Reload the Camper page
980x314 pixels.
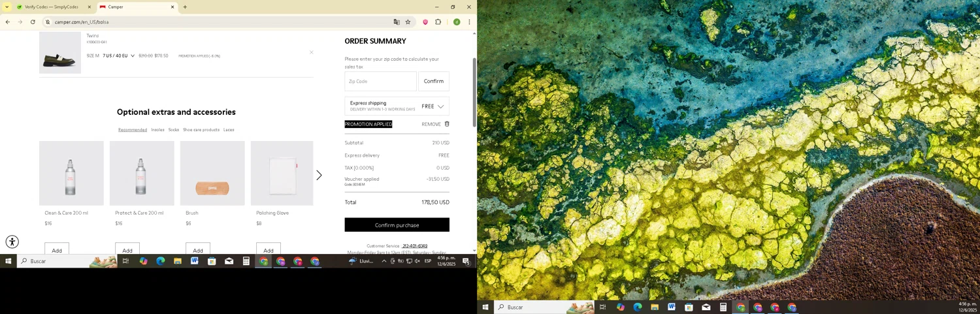tap(33, 22)
